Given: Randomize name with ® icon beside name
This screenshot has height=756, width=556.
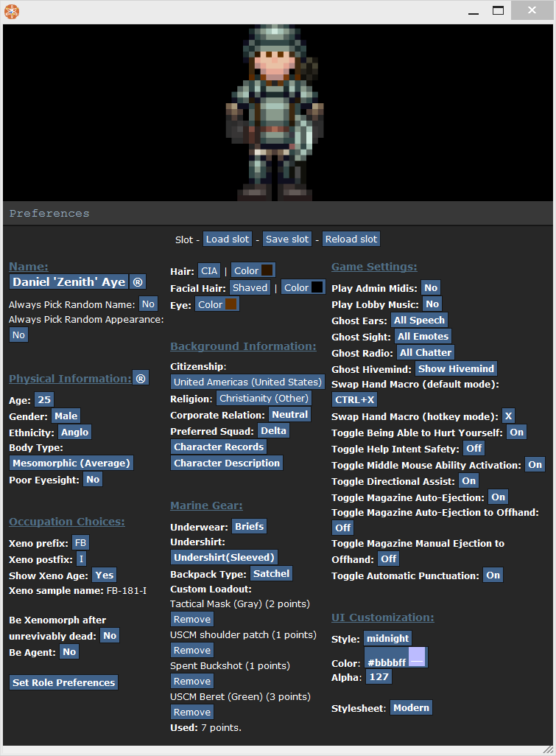Looking at the screenshot, I should pos(138,282).
